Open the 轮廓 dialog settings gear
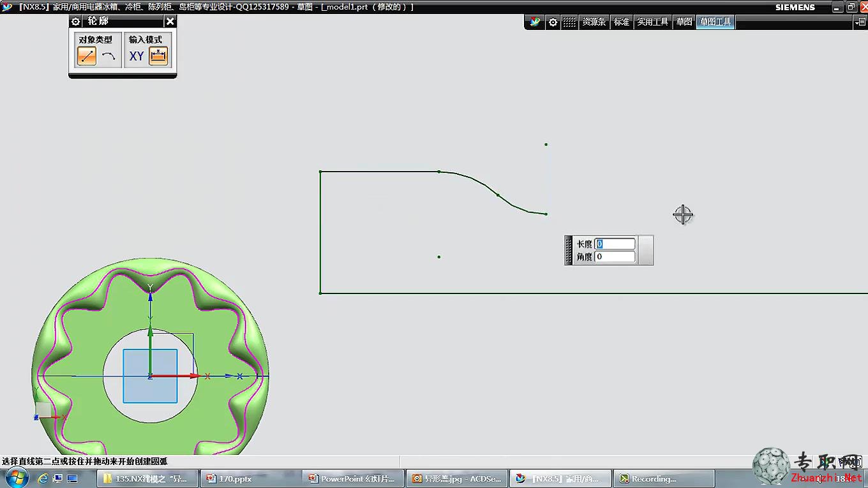The width and height of the screenshot is (868, 488). click(x=76, y=21)
